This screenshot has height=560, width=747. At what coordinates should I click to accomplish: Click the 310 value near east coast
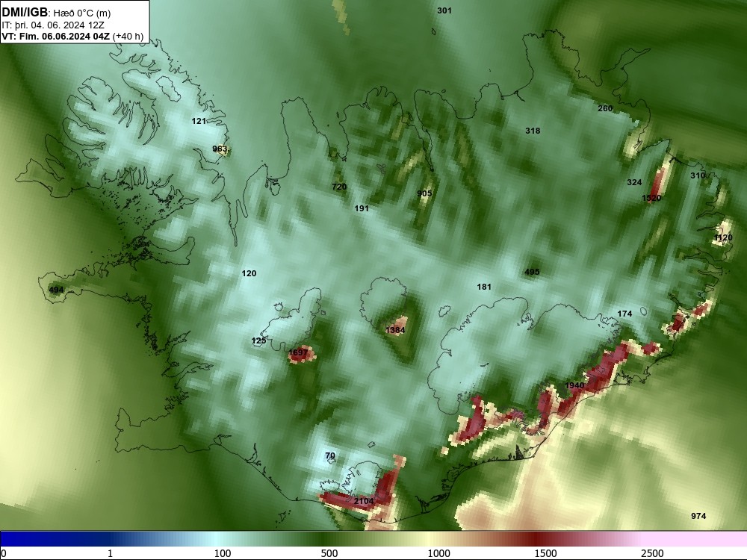tap(698, 175)
